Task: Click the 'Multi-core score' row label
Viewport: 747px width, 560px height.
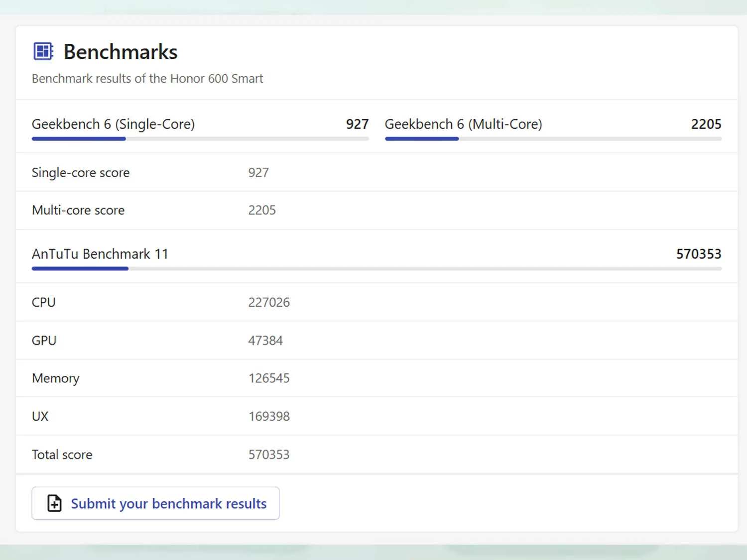Action: coord(78,210)
